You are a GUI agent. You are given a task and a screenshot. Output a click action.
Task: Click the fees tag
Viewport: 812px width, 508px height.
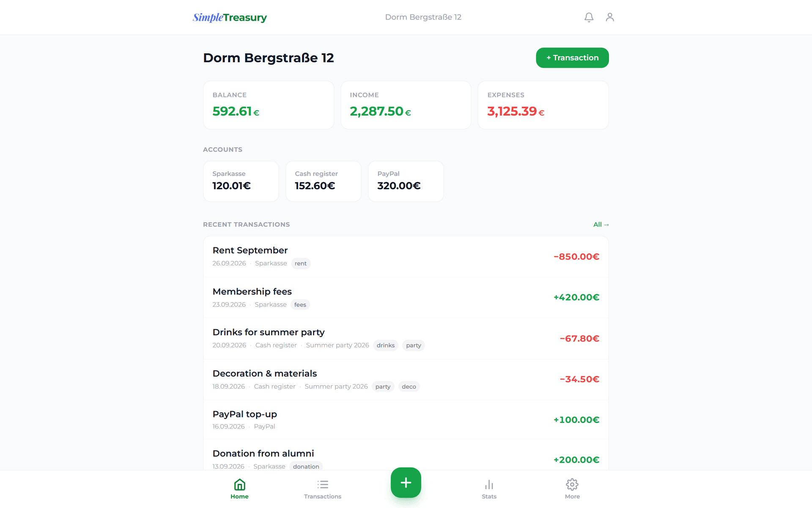tap(300, 305)
